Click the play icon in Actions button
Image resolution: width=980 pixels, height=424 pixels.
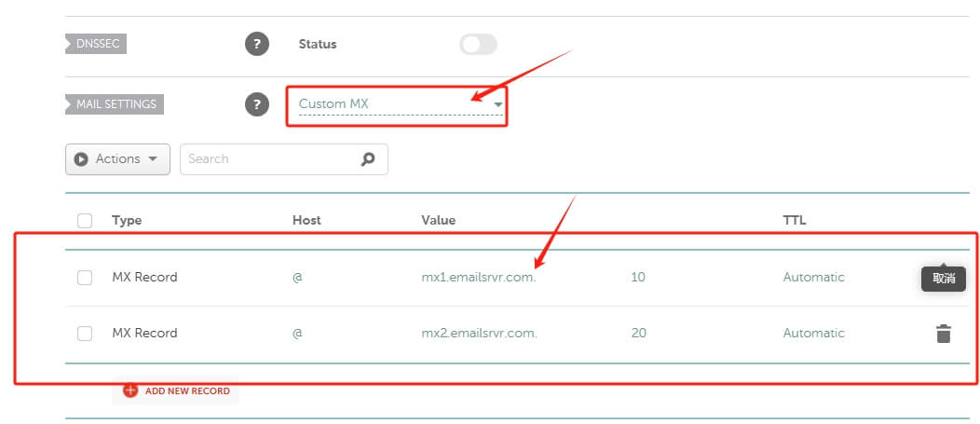[81, 159]
